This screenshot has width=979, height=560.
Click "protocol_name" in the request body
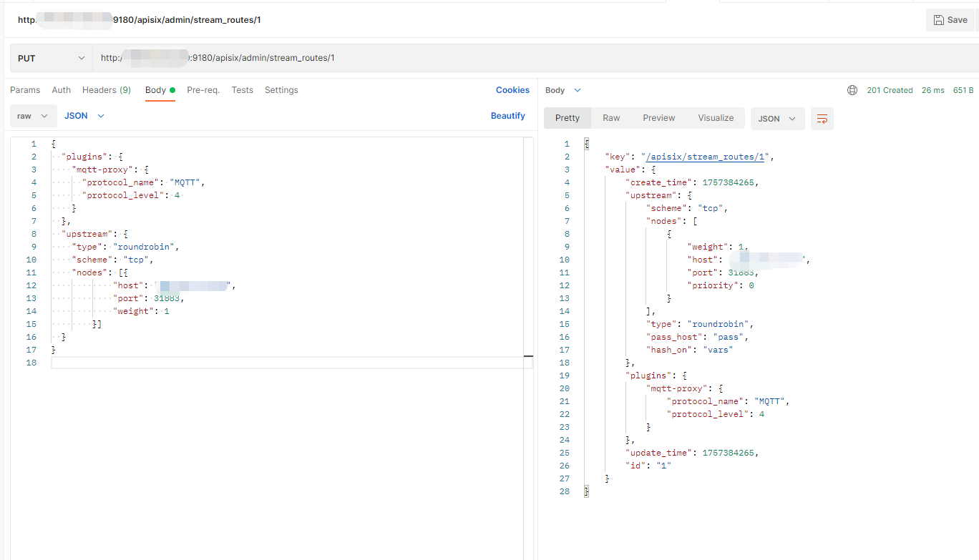[x=121, y=182]
